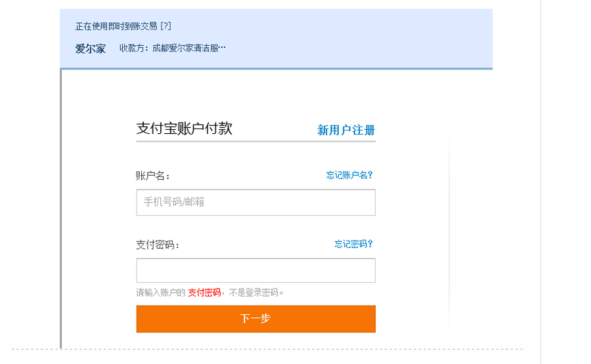Click the 忘记密码? link
The image size is (591, 364).
tap(353, 244)
